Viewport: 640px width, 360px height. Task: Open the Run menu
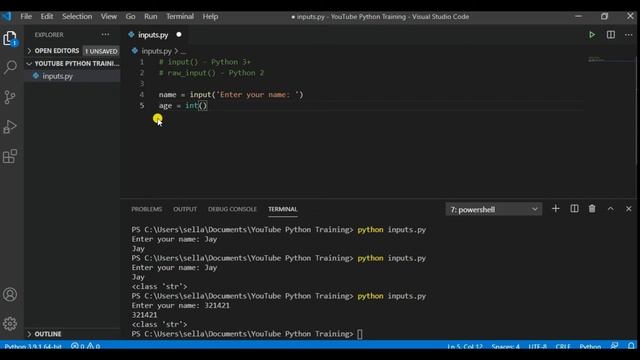[x=151, y=16]
